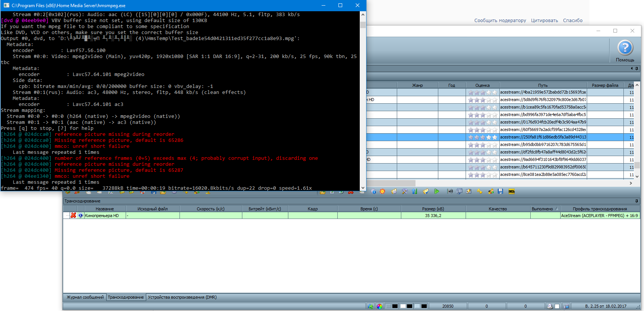Open Устройства воспроизведения (DMR) tab
The image size is (644, 311).
(x=182, y=297)
